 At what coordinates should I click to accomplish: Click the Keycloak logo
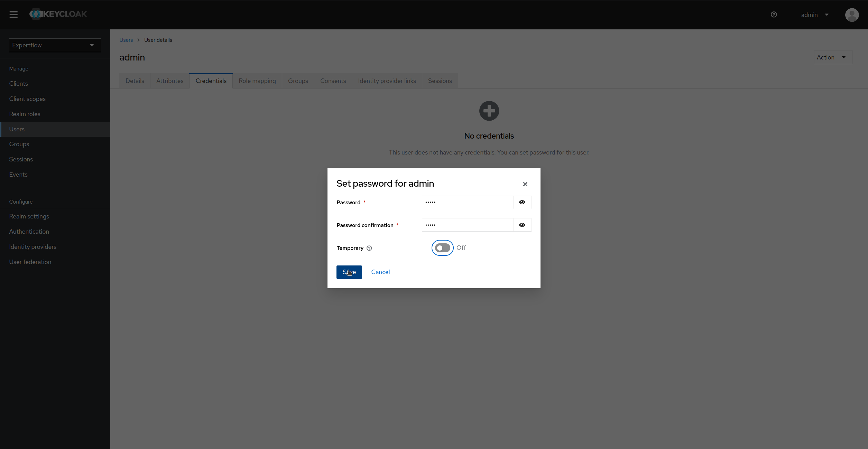58,14
